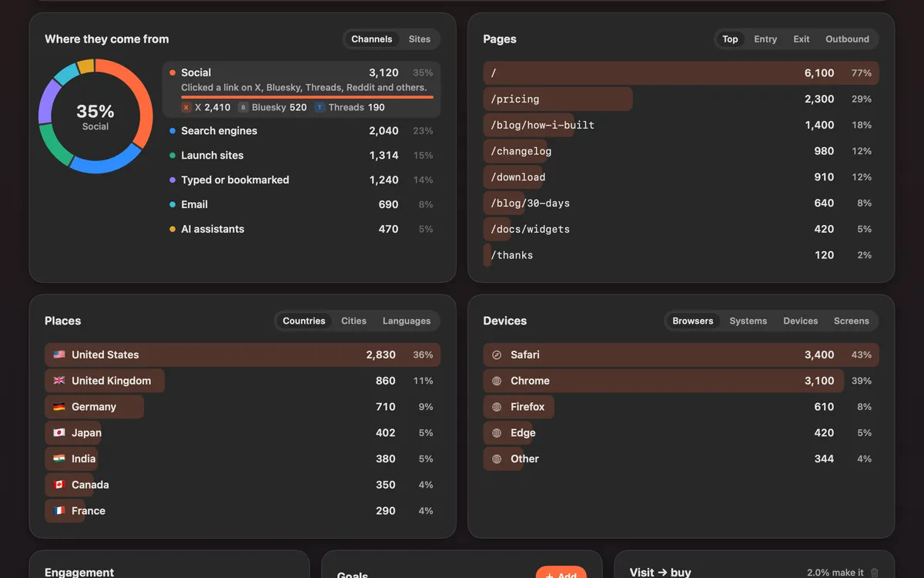The width and height of the screenshot is (924, 578).
Task: View the Cities tab in Places
Action: 354,321
